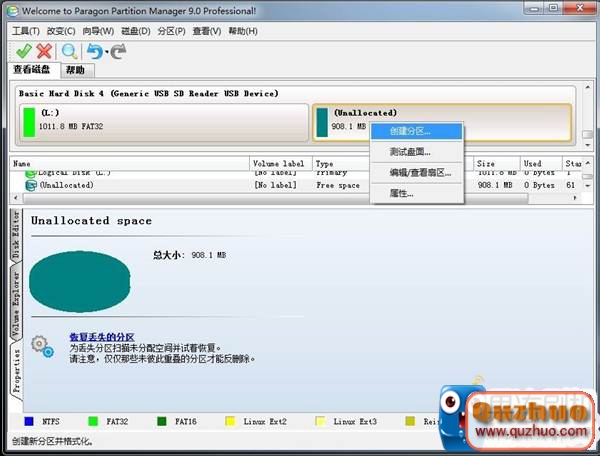Open the Volume Explorer side tab
The image size is (600, 456).
tap(16, 304)
